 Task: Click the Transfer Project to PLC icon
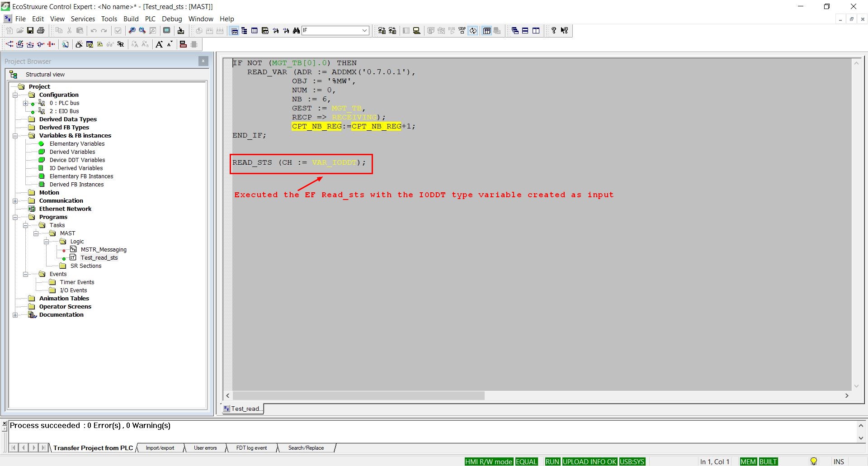[382, 30]
